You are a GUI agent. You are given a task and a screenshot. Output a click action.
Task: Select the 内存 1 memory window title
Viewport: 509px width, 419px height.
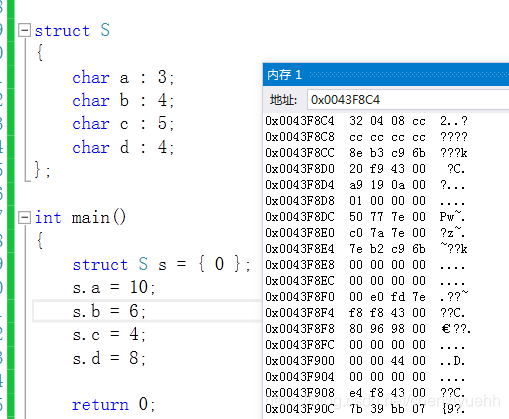tap(284, 75)
